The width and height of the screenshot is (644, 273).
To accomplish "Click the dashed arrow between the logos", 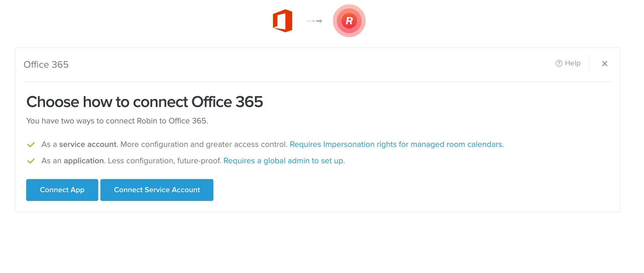I will coord(314,21).
